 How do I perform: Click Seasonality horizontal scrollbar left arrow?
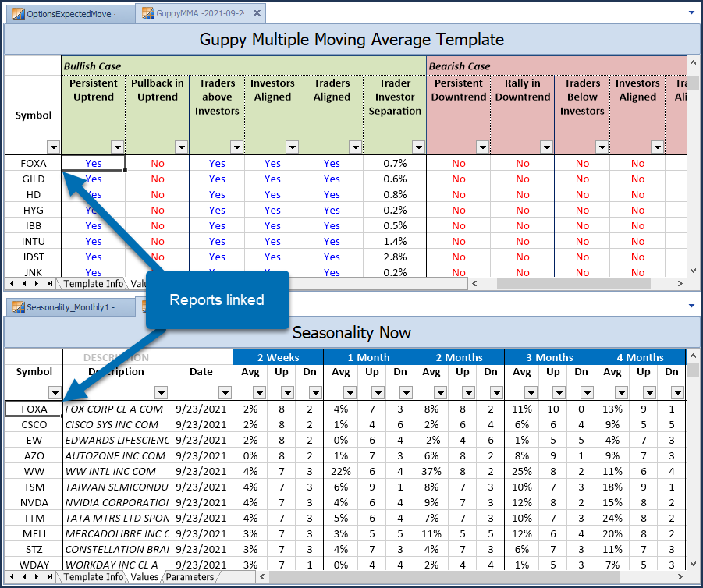pyautogui.click(x=263, y=576)
